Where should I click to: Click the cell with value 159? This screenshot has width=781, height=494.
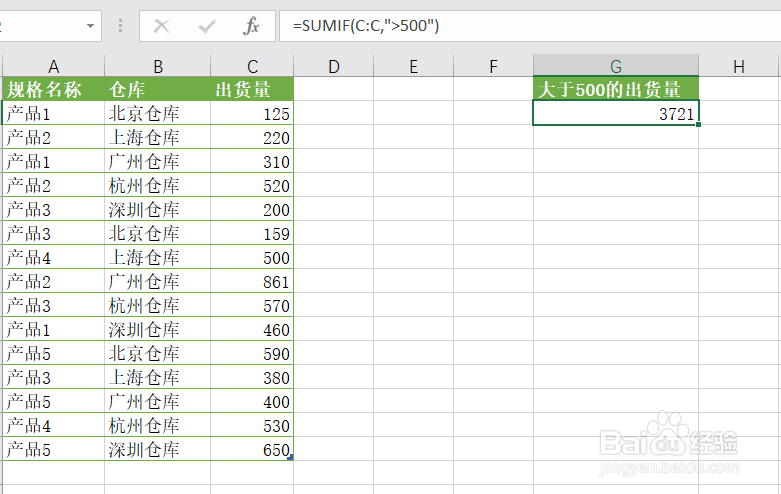pyautogui.click(x=253, y=233)
